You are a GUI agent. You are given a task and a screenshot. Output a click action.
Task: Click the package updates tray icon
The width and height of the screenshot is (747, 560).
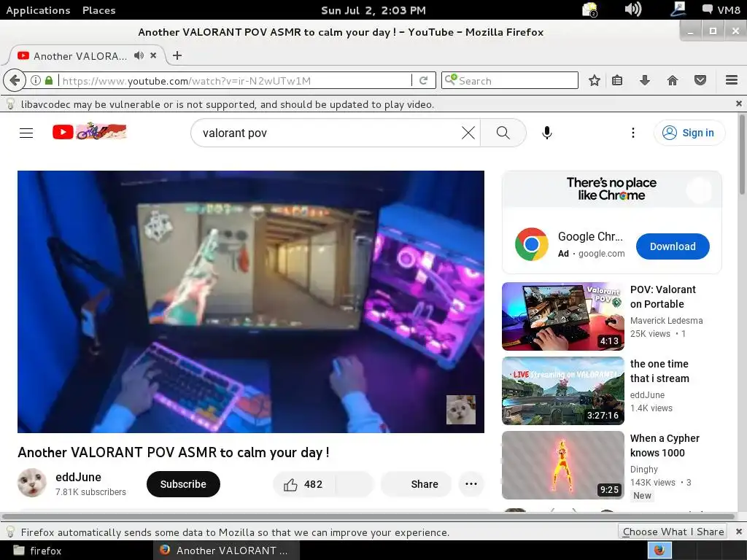click(x=589, y=9)
